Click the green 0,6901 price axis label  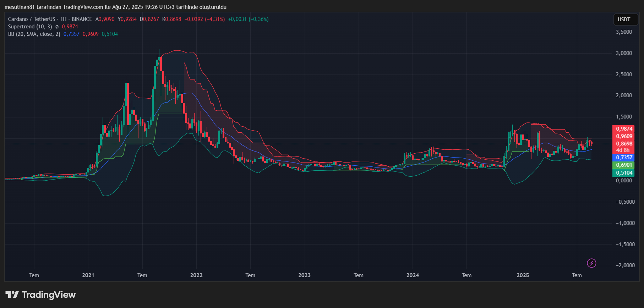coord(624,165)
